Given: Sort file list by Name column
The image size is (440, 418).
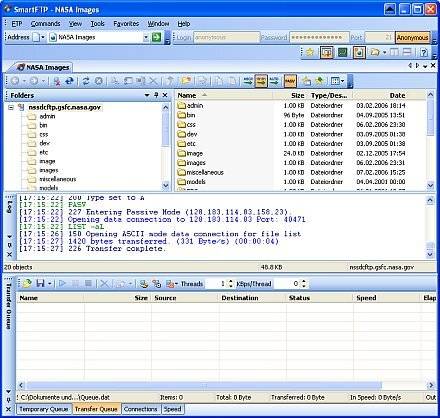Looking at the screenshot, I should [x=224, y=96].
